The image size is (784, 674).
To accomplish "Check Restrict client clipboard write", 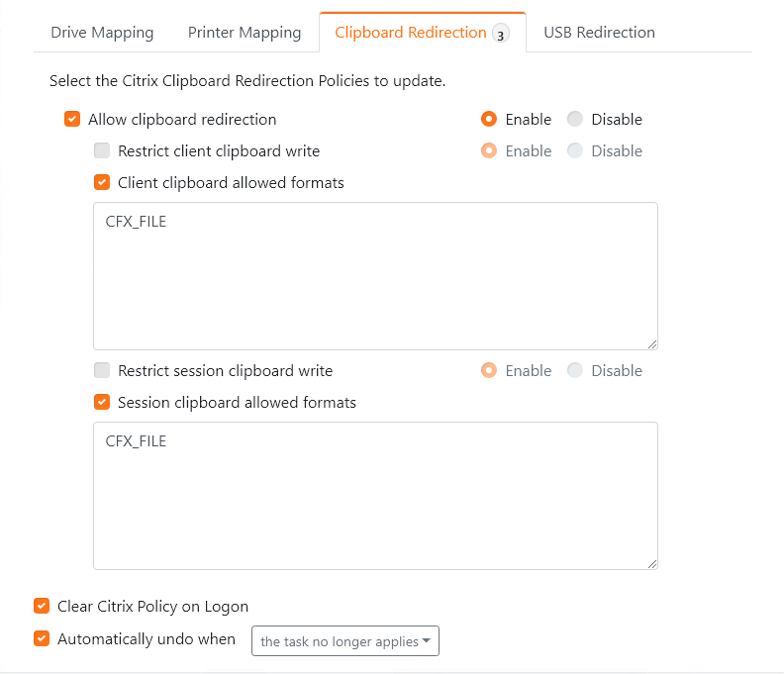I will click(x=102, y=151).
